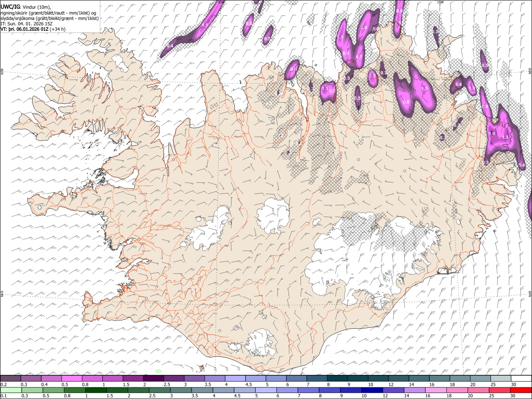The width and height of the screenshot is (532, 399).
Task: Pick the bright red 30 rain legend swatch
Action: tap(520, 390)
